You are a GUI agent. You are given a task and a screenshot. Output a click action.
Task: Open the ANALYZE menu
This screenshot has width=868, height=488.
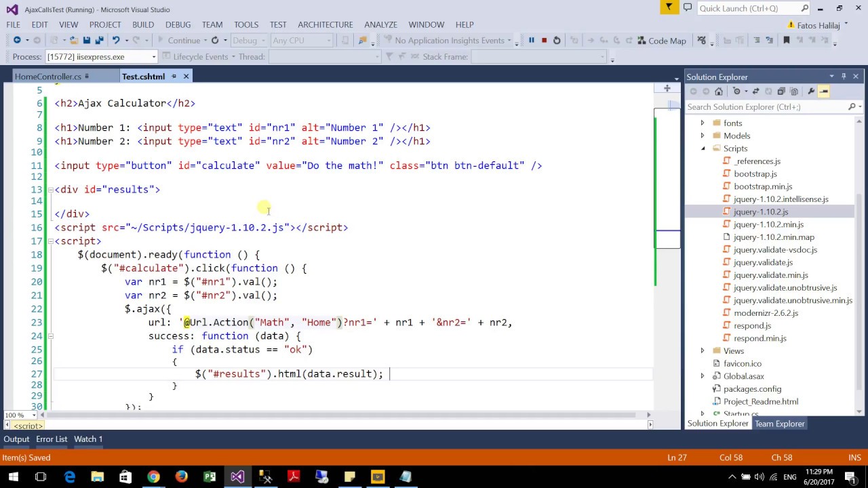tap(380, 24)
